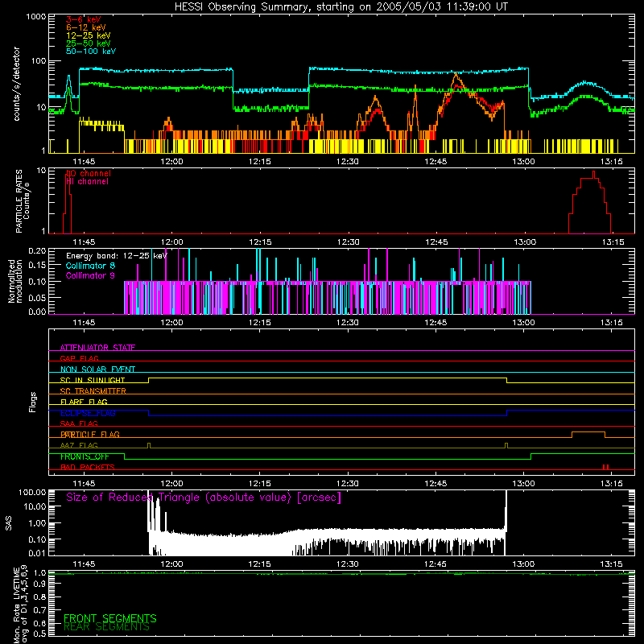Click the LO channel legend label
Image resolution: width=644 pixels, height=644 pixels.
pos(89,173)
